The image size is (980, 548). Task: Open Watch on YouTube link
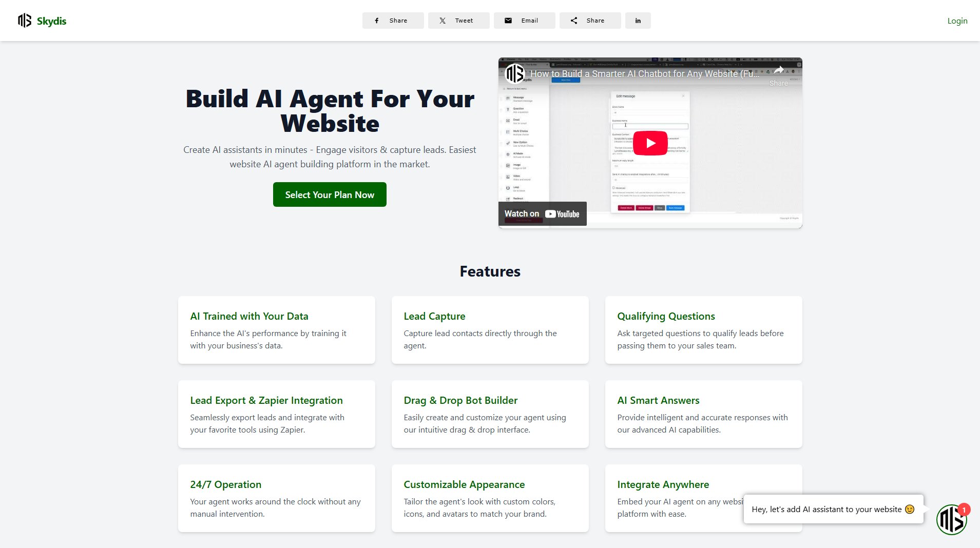pyautogui.click(x=542, y=214)
